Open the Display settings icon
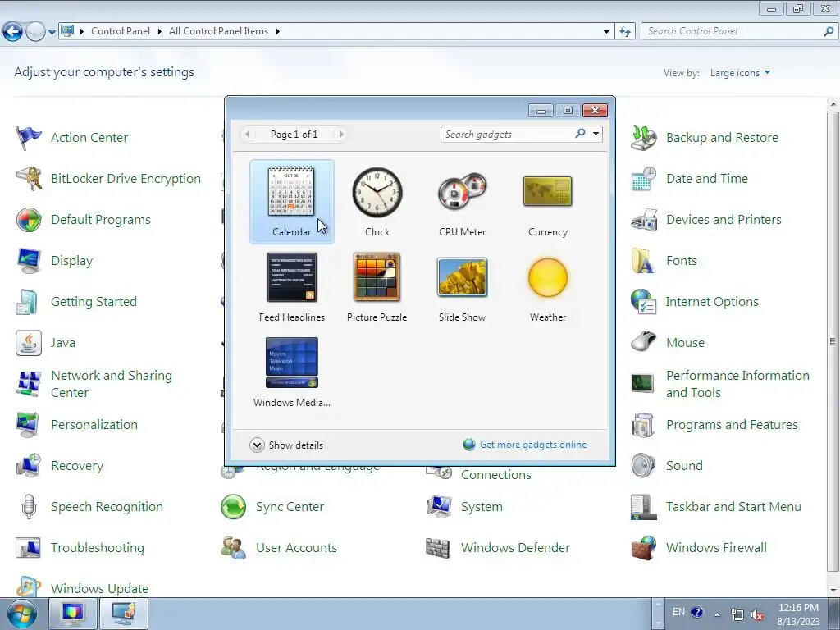 [x=29, y=261]
